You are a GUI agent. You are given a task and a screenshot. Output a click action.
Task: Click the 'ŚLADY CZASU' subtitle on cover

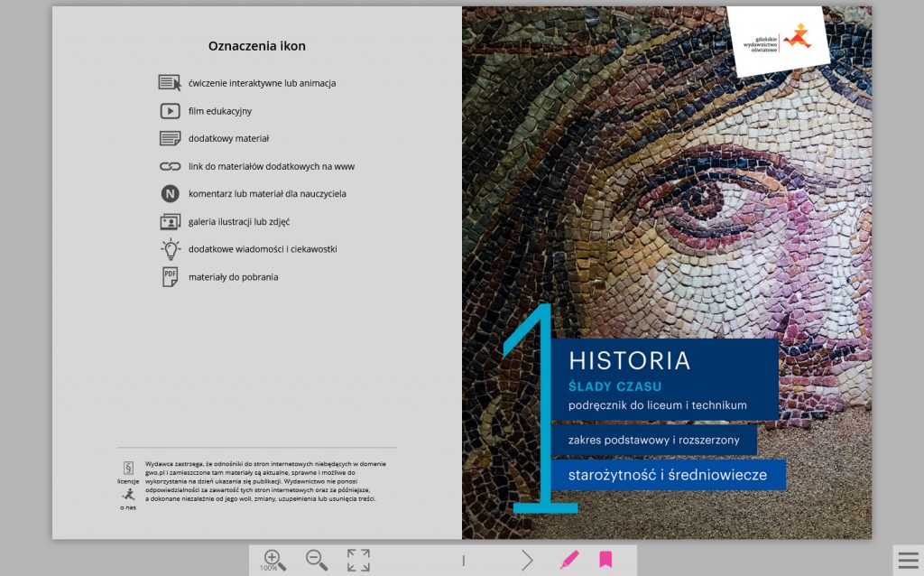pyautogui.click(x=615, y=386)
